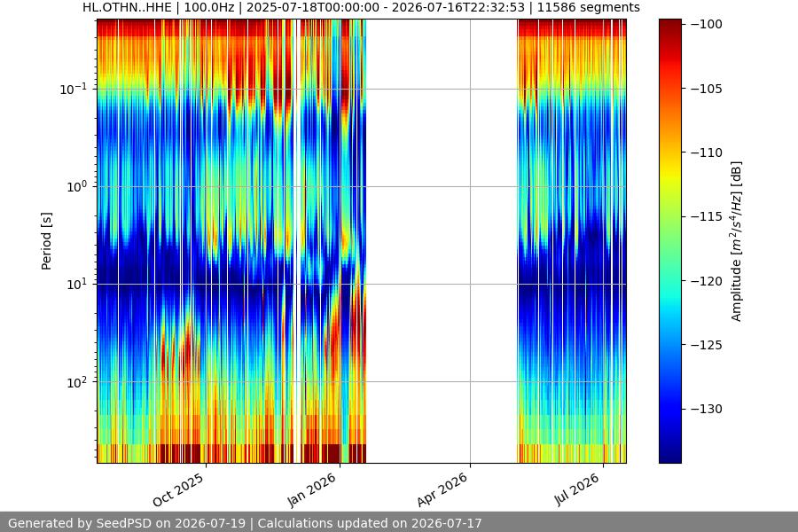This screenshot has height=532, width=798.
Task: Click the 10¹ period tick label
Action: tap(77, 284)
